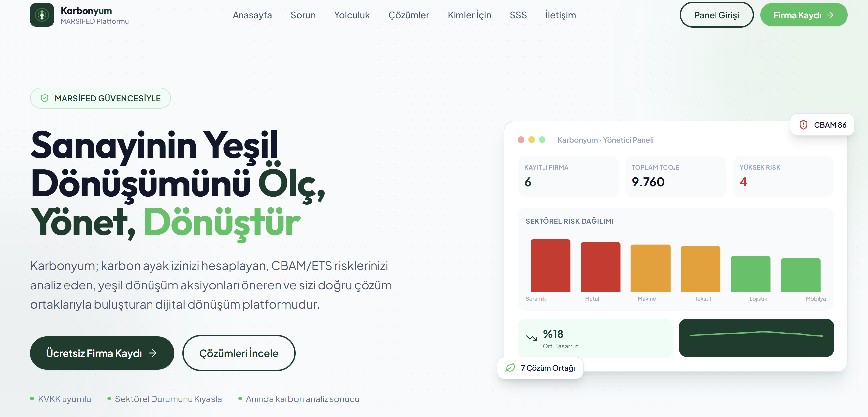Click 'Sektörel Durumunu Kıyasla' text

point(168,399)
